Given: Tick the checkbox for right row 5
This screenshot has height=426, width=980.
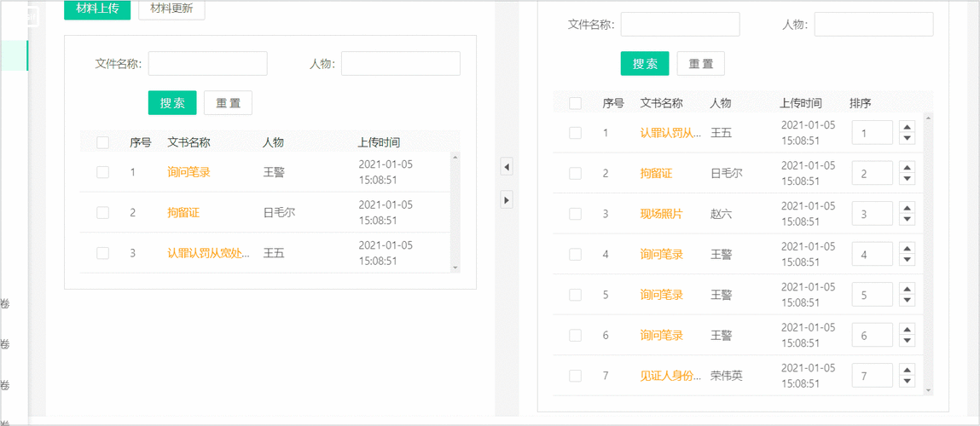Looking at the screenshot, I should [x=576, y=295].
